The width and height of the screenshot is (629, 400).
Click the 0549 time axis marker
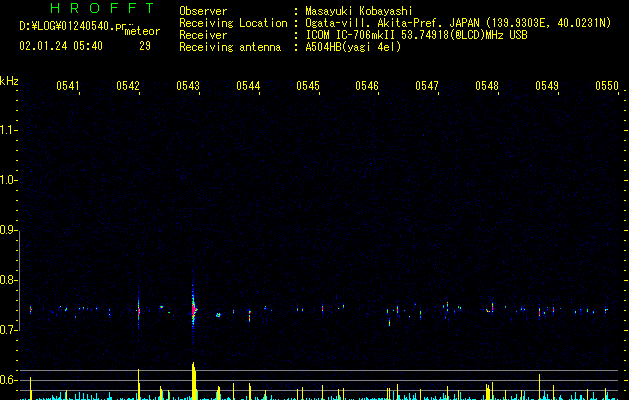(547, 86)
